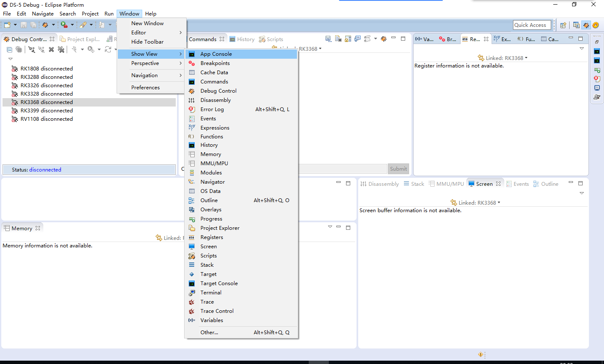Choose Target Console from Show View
Viewport: 604px width, 364px height.
click(241, 283)
